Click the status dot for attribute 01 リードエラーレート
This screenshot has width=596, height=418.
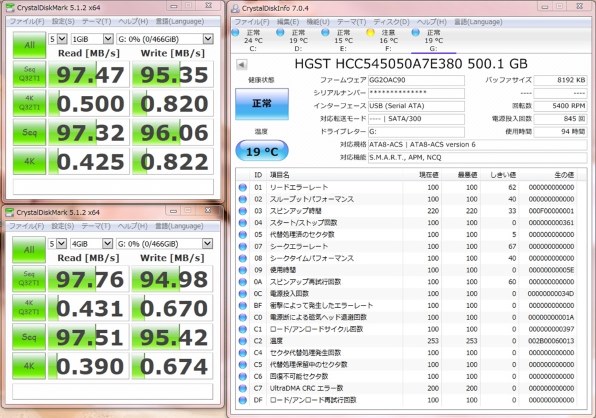[243, 187]
